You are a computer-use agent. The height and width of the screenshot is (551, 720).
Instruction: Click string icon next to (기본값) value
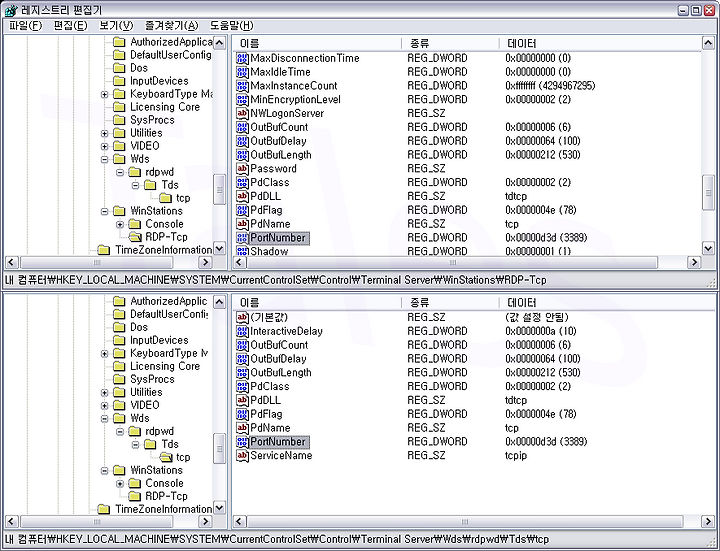242,317
